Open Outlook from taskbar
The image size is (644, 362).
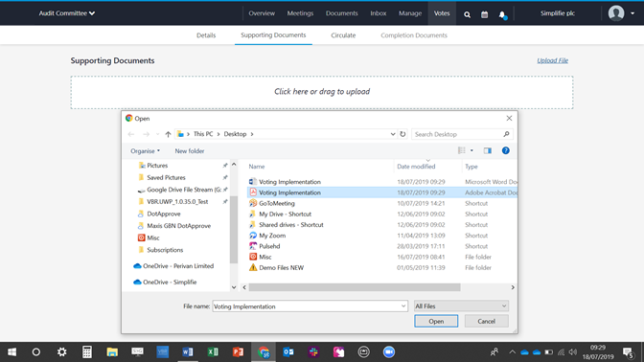(x=288, y=352)
